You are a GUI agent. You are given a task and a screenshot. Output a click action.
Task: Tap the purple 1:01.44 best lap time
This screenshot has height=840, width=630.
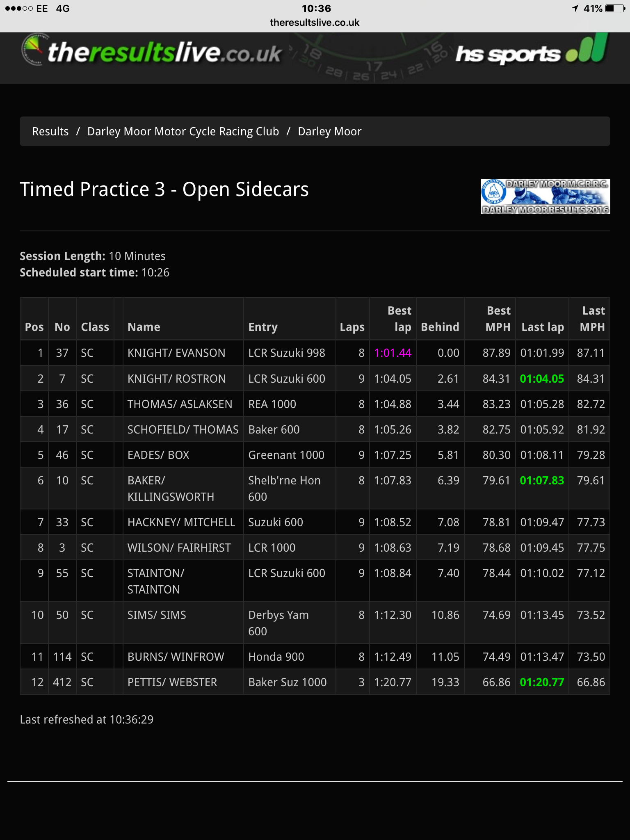coord(393,353)
